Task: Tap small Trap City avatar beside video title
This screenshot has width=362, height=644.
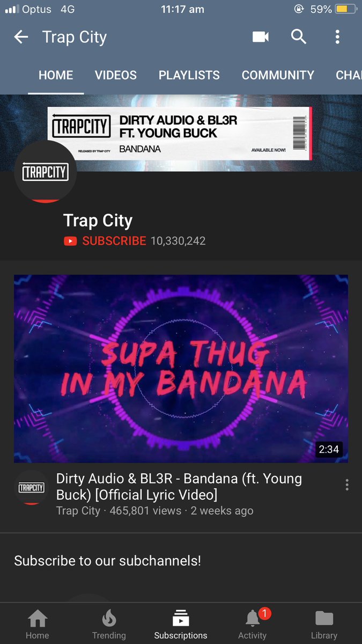Action: click(x=31, y=487)
